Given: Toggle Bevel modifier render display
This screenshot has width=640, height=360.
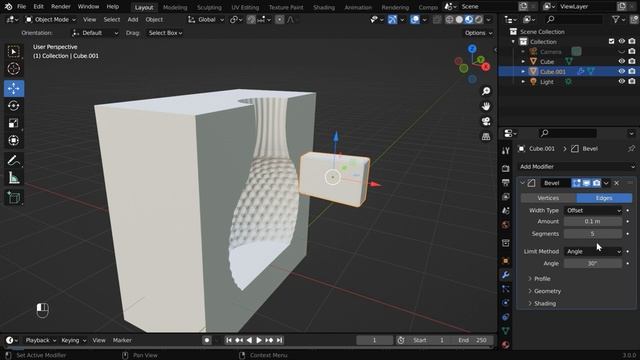Looking at the screenshot, I should [x=596, y=183].
